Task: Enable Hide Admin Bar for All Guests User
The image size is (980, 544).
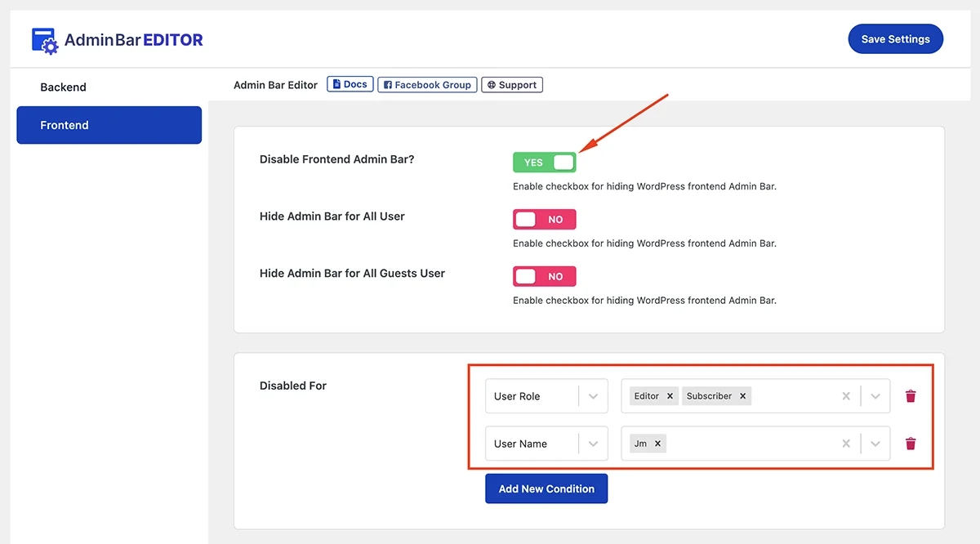Action: 544,276
